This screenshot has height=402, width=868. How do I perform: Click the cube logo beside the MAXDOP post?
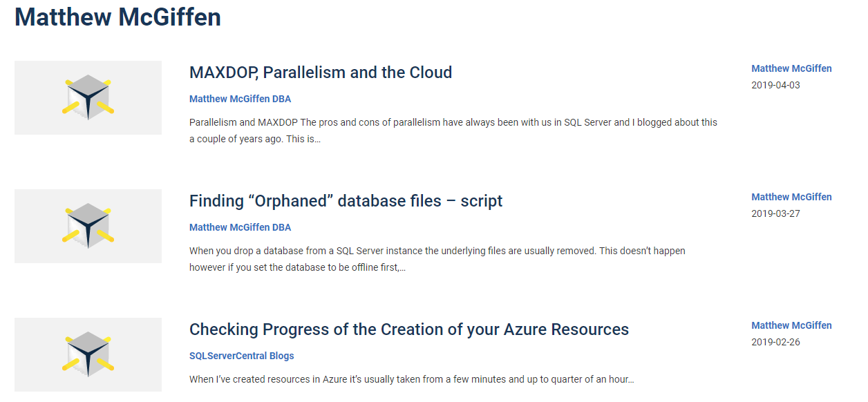tap(88, 97)
